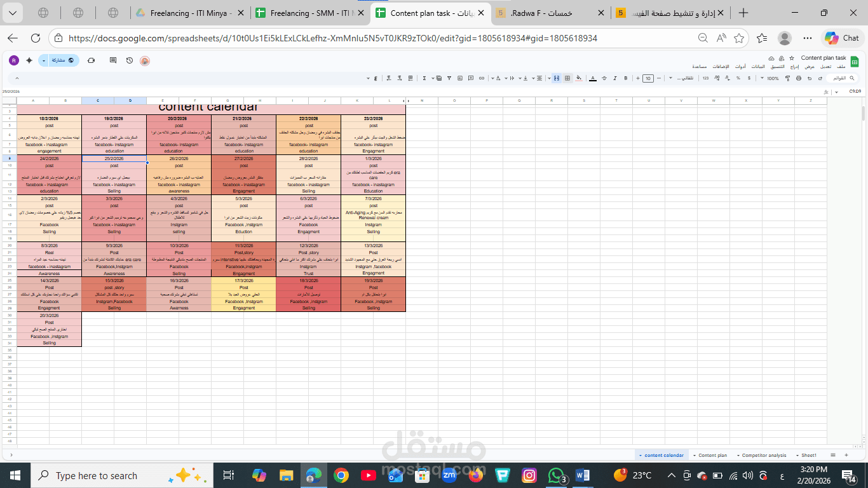This screenshot has width=868, height=488.
Task: Reload the page in browser
Action: [36, 38]
